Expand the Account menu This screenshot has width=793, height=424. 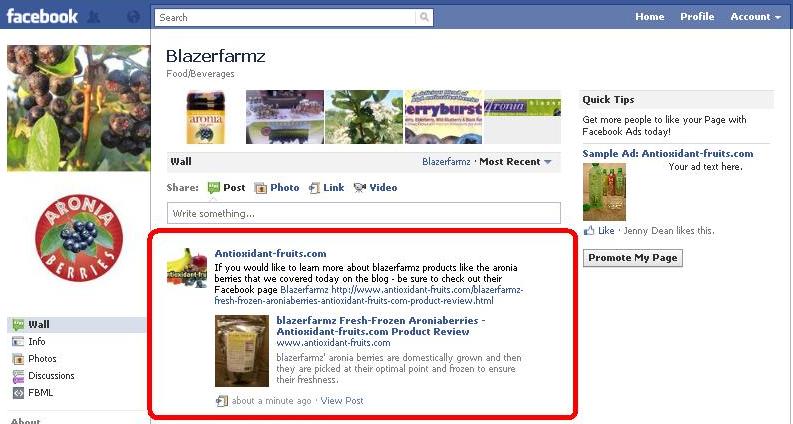click(756, 17)
